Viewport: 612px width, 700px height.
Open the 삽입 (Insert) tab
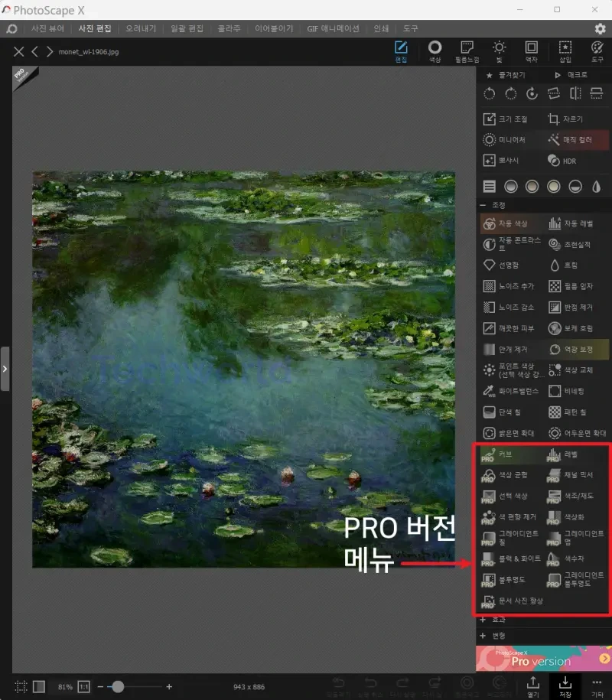565,51
